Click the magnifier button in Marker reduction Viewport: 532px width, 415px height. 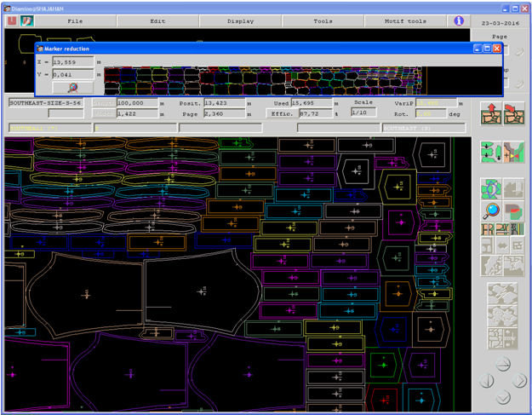pyautogui.click(x=73, y=87)
